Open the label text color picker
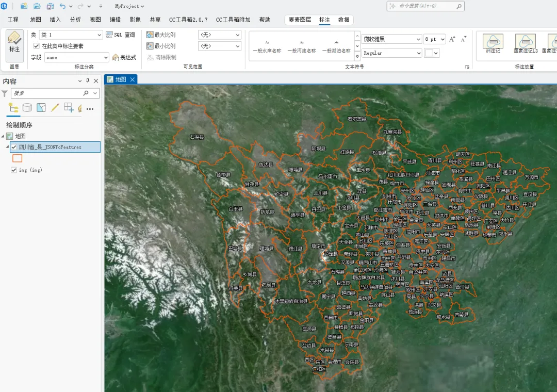 [432, 53]
